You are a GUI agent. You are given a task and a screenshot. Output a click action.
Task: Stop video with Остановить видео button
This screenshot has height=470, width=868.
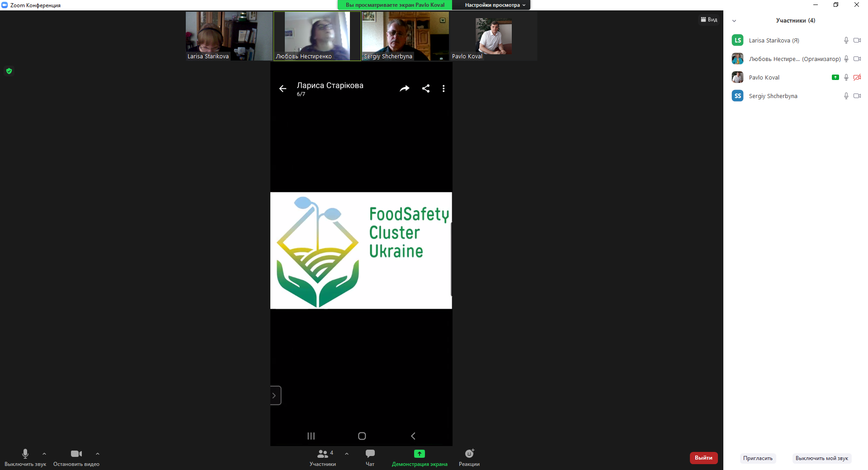(76, 457)
